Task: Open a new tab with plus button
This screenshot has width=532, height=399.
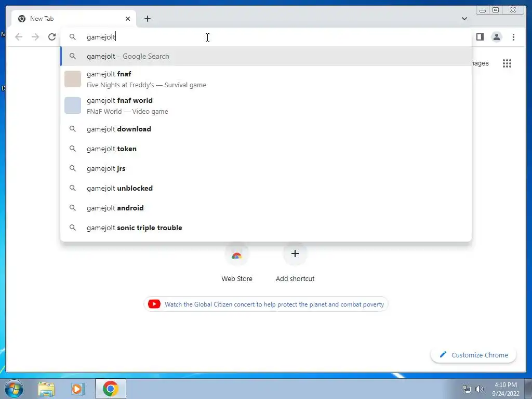Action: point(147,19)
